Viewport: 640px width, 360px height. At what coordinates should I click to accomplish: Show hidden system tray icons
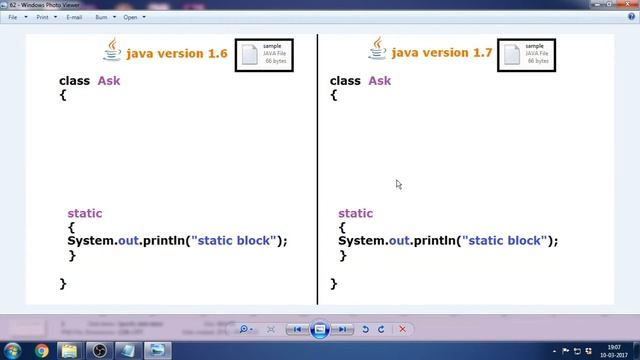tap(554, 351)
